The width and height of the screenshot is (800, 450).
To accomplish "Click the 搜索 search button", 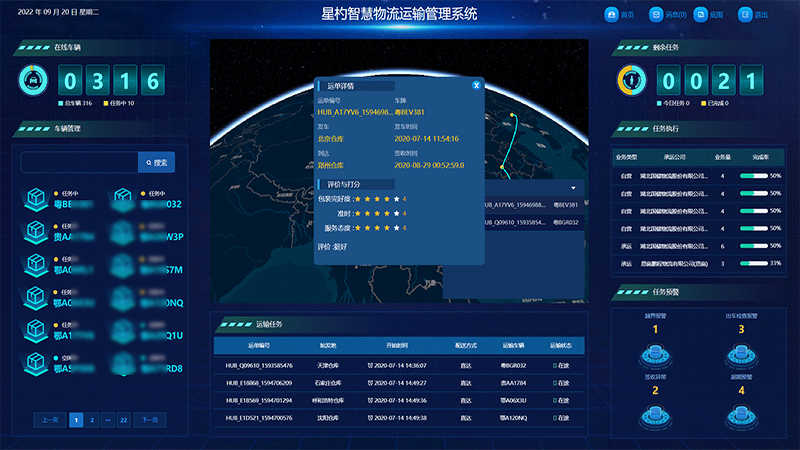I will click(156, 162).
